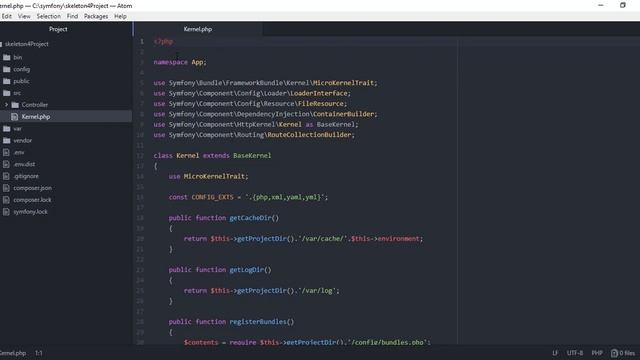Click the composer.lock file icon
640x360 pixels.
click(x=6, y=200)
